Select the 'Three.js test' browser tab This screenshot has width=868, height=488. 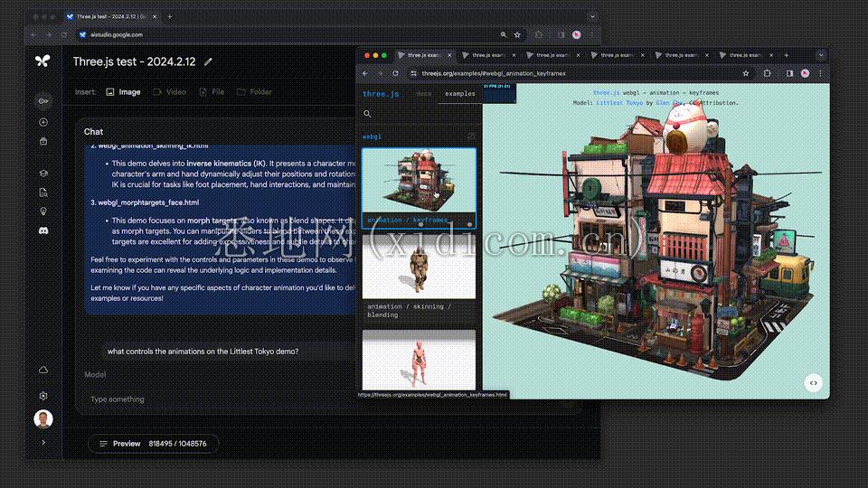(x=110, y=16)
